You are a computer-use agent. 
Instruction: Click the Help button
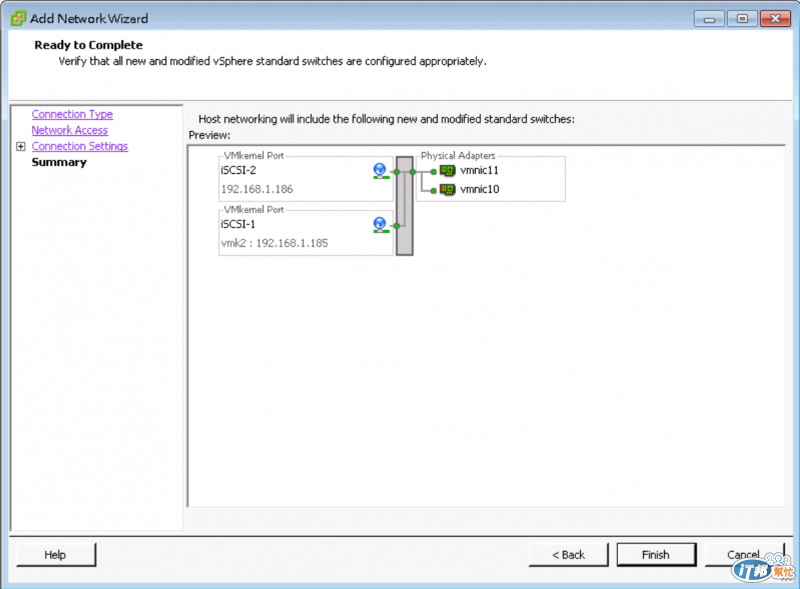[x=56, y=555]
